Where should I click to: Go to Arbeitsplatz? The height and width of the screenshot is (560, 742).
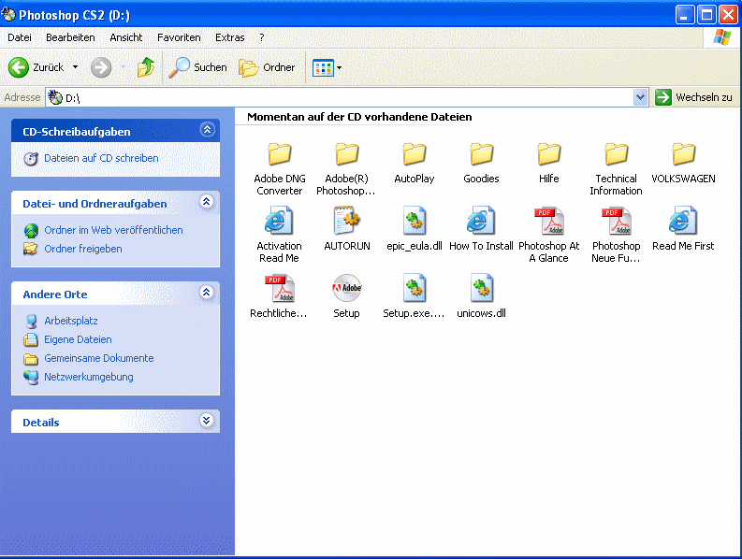tap(71, 321)
